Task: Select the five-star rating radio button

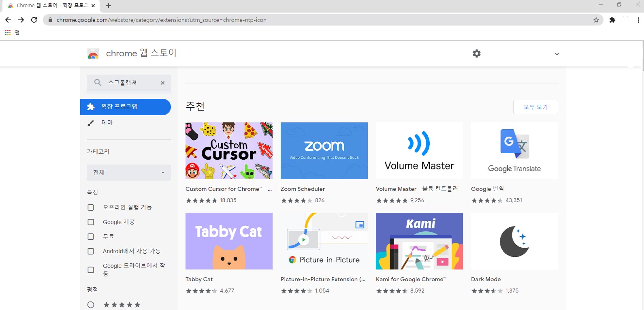Action: (91, 305)
